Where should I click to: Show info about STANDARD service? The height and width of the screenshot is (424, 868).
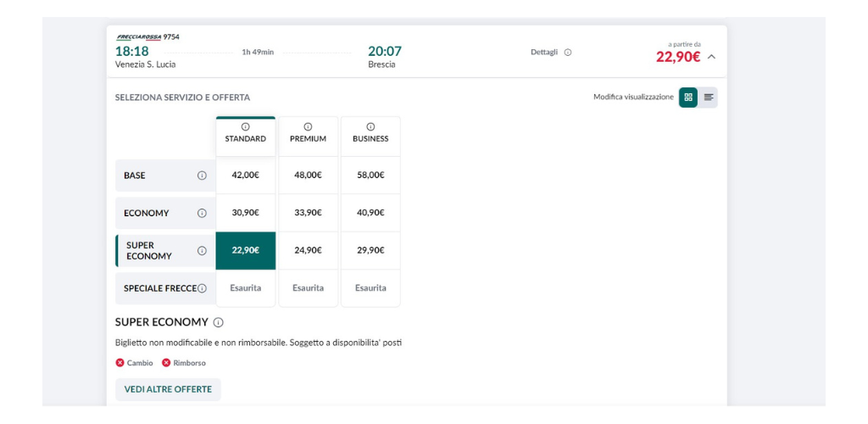pos(245,126)
